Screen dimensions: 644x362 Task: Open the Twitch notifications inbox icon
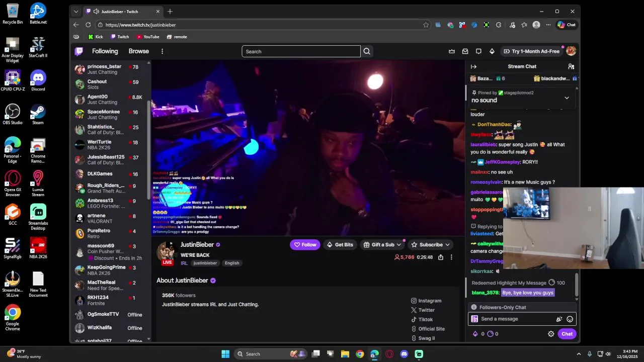click(465, 51)
